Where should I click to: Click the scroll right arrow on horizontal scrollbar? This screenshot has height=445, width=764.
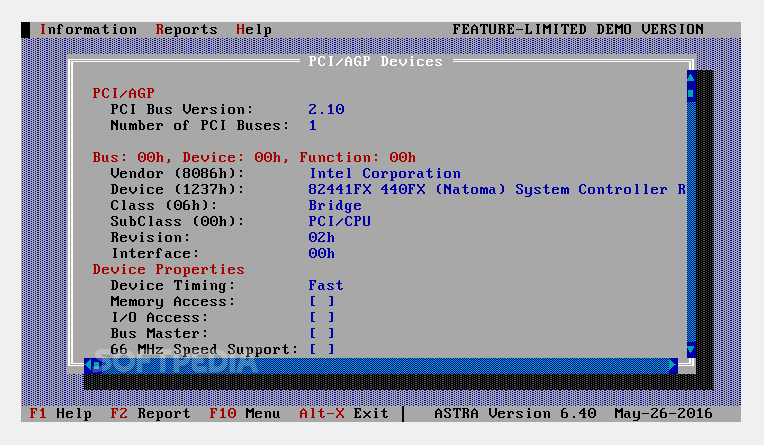click(673, 365)
